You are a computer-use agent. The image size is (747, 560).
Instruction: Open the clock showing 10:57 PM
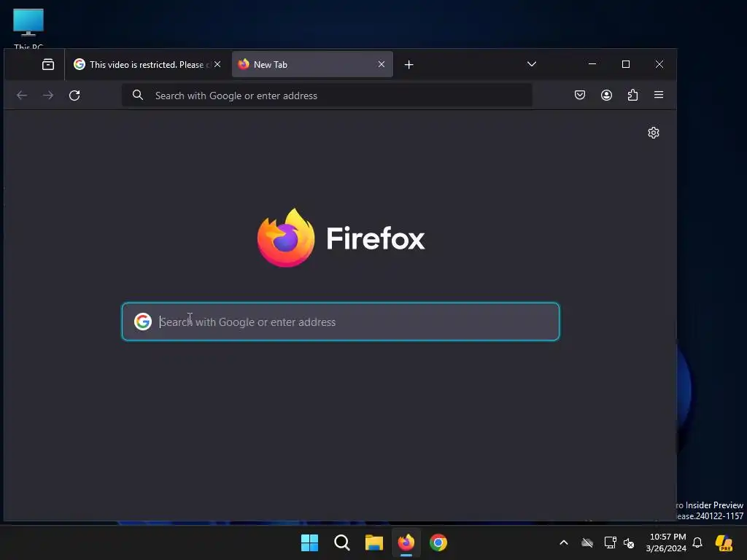coord(666,542)
